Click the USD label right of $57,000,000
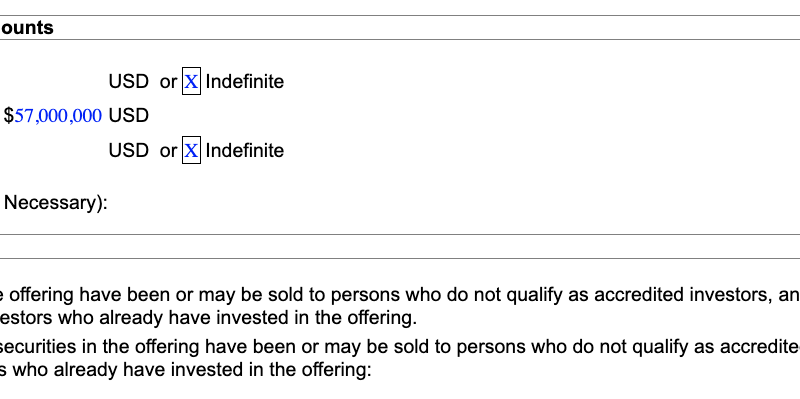Viewport: 800px width, 399px height. click(129, 116)
